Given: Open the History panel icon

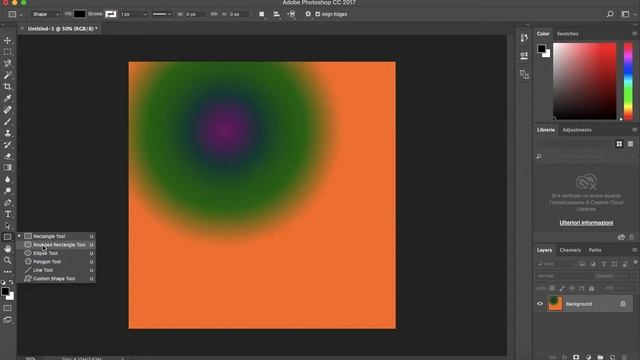Looking at the screenshot, I should (x=524, y=38).
